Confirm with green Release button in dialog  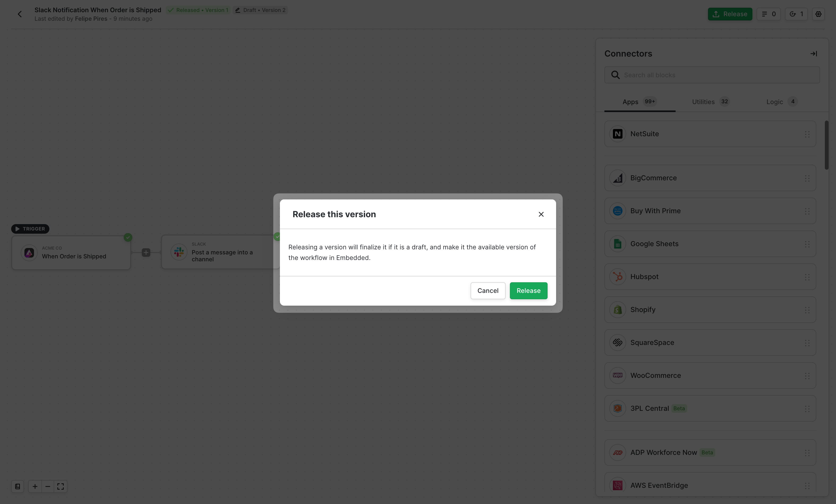pos(528,291)
